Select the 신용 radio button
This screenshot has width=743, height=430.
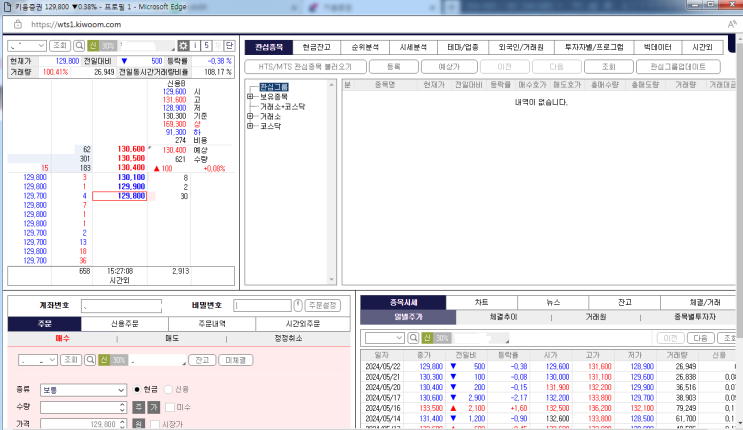(x=168, y=389)
